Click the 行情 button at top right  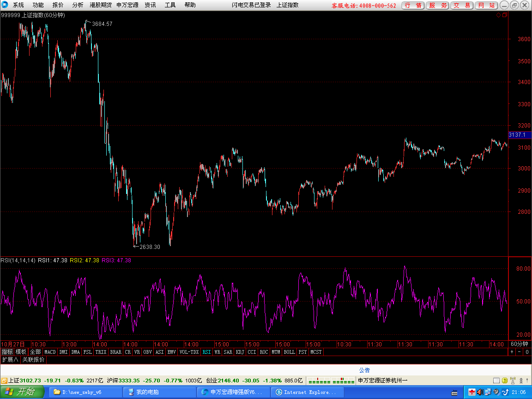pyautogui.click(x=413, y=6)
